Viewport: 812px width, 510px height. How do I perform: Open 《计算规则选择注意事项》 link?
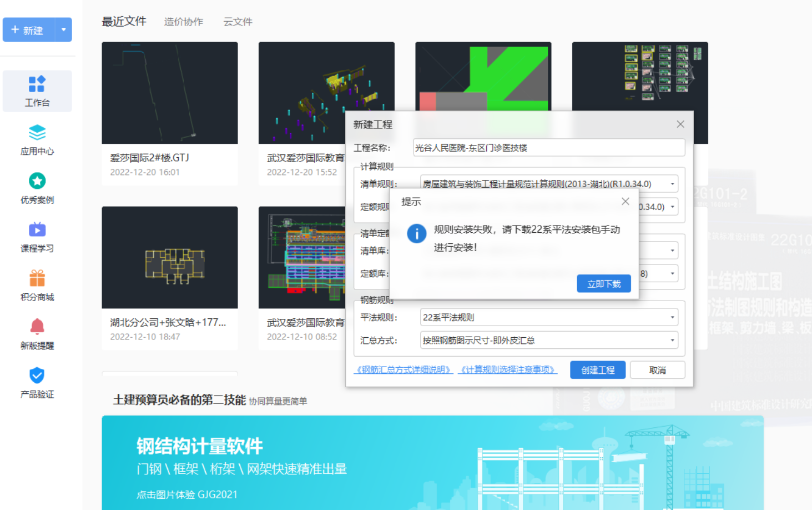(507, 369)
